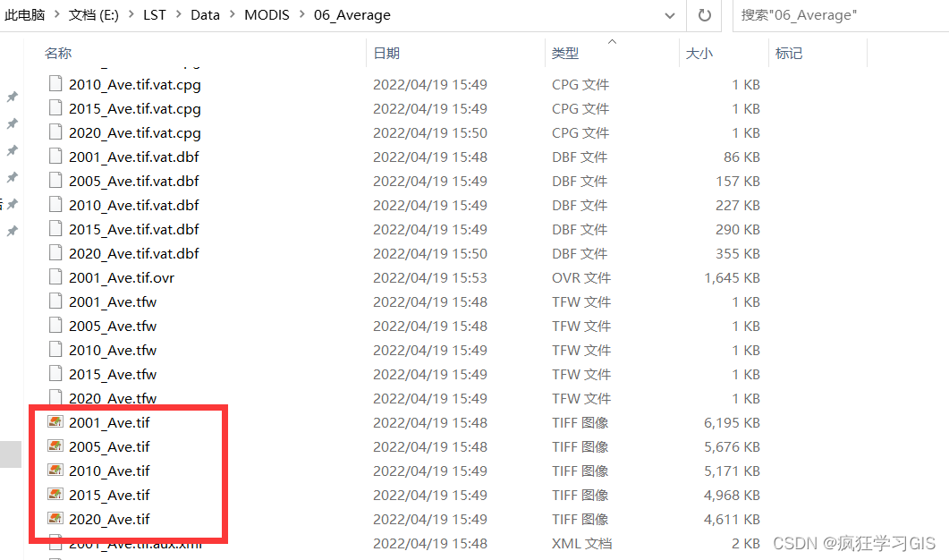The width and height of the screenshot is (949, 560).
Task: Select file icon of 2020_Ave.tif.vat.dbf
Action: [55, 253]
